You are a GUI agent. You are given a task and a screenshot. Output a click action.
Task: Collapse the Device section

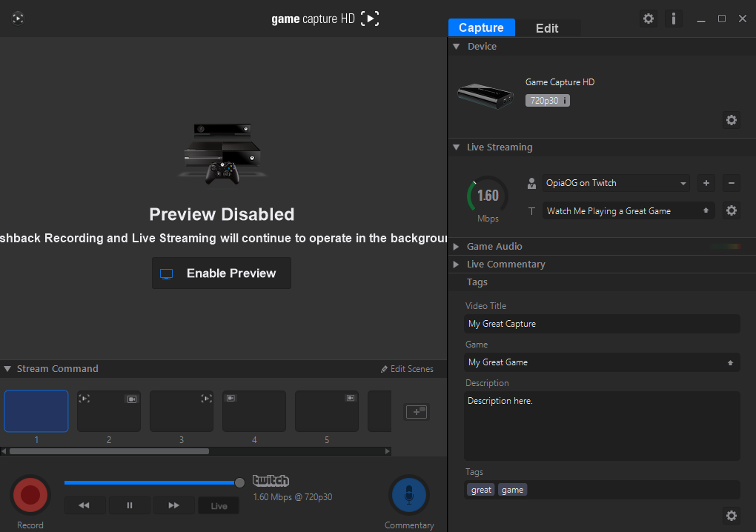coord(457,46)
